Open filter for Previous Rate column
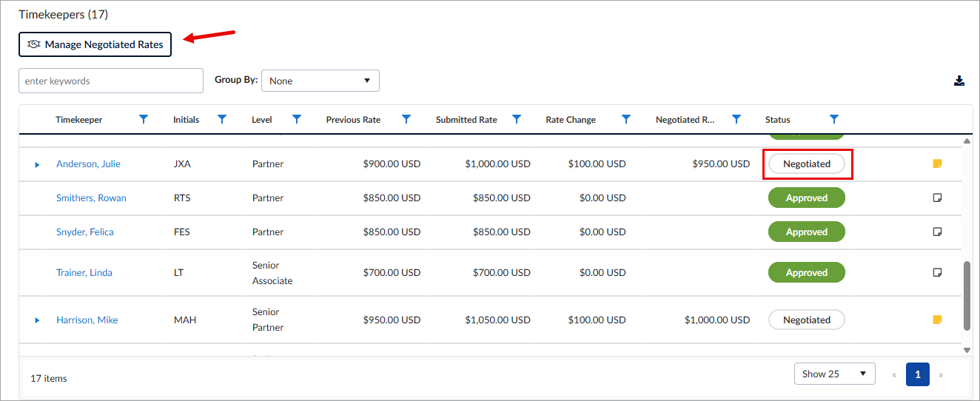Viewport: 980px width, 401px height. click(x=406, y=119)
